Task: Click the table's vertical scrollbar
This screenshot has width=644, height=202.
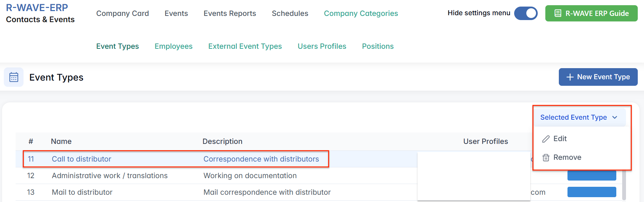Action: pyautogui.click(x=624, y=185)
